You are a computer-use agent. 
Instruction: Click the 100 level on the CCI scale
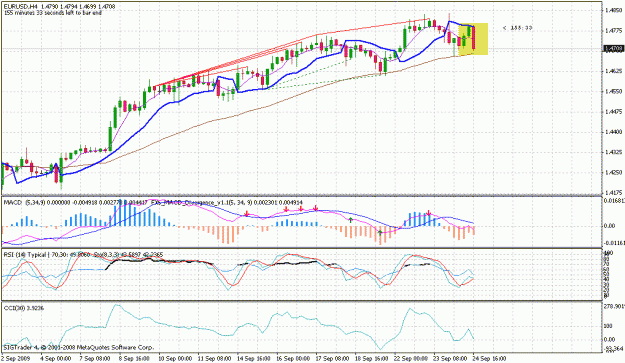point(609,326)
